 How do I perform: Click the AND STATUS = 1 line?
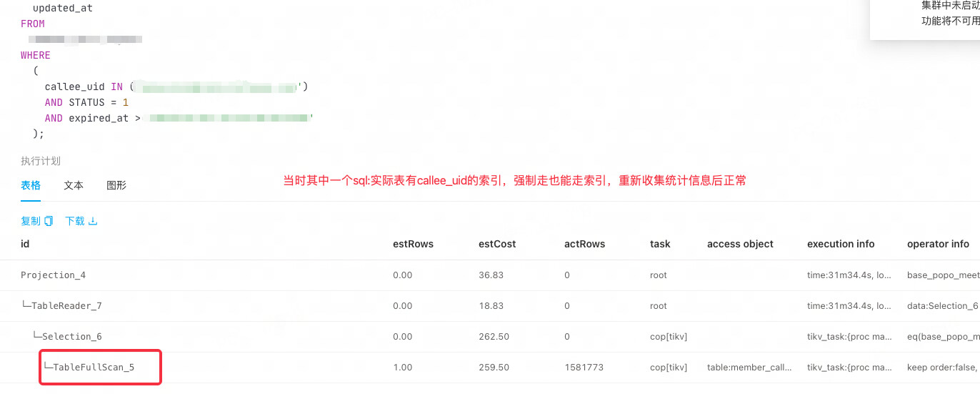point(86,102)
